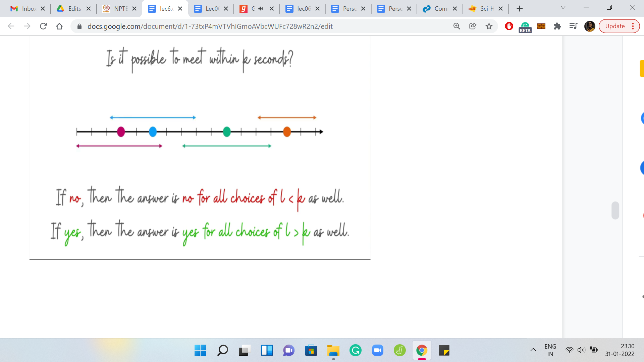Go to the browser home page
This screenshot has width=644, height=362.
59,26
